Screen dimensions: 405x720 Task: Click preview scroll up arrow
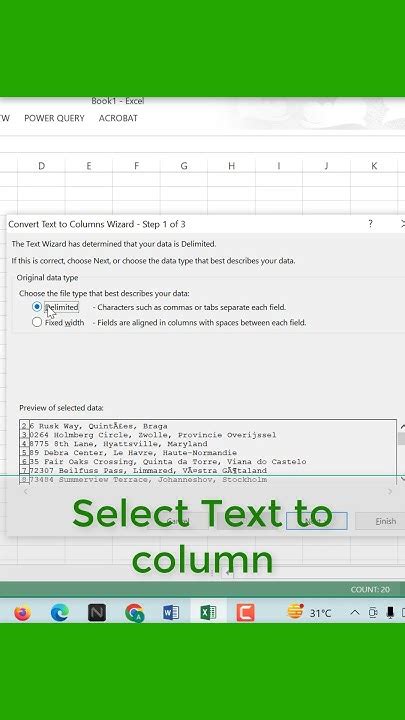pyautogui.click(x=402, y=427)
